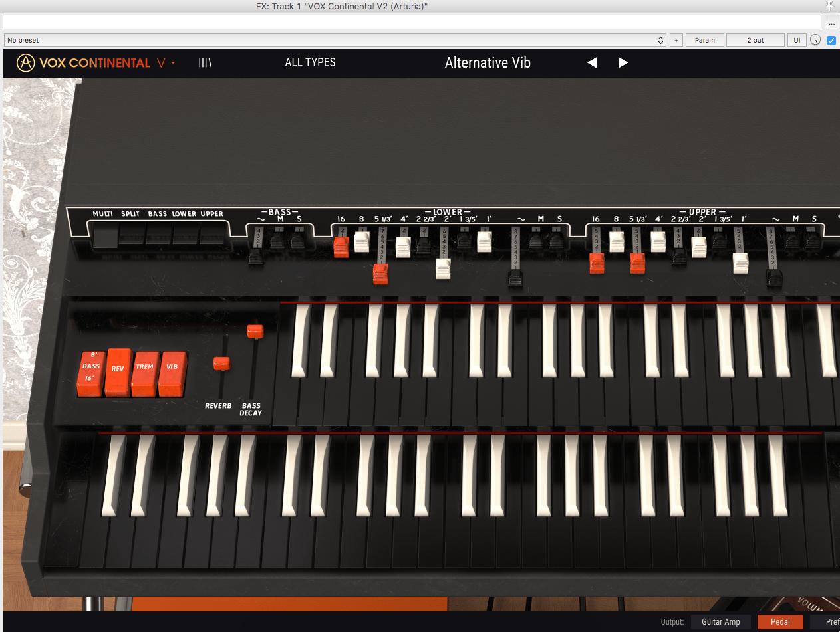Viewport: 840px width, 632px height.
Task: Toggle the TREM rocker switch
Action: (145, 373)
